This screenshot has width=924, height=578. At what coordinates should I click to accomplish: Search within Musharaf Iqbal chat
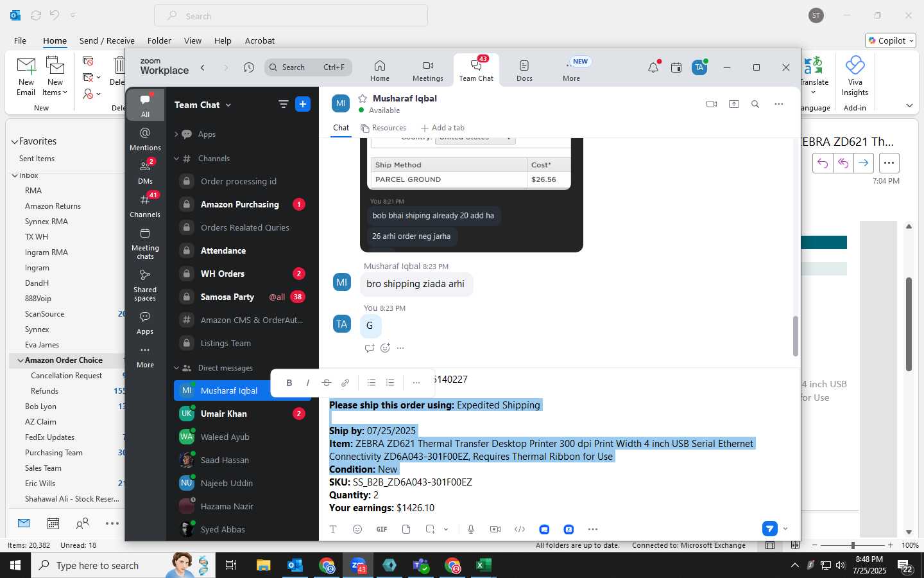click(755, 104)
